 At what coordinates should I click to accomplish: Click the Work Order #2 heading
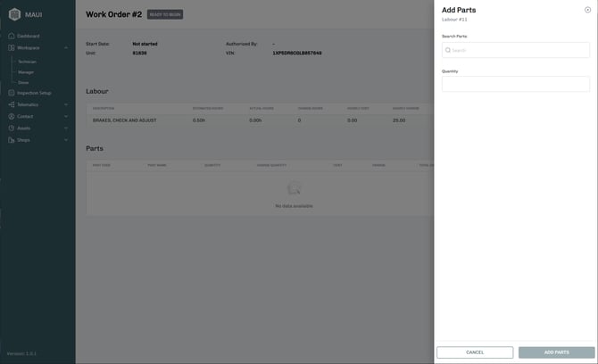[113, 14]
